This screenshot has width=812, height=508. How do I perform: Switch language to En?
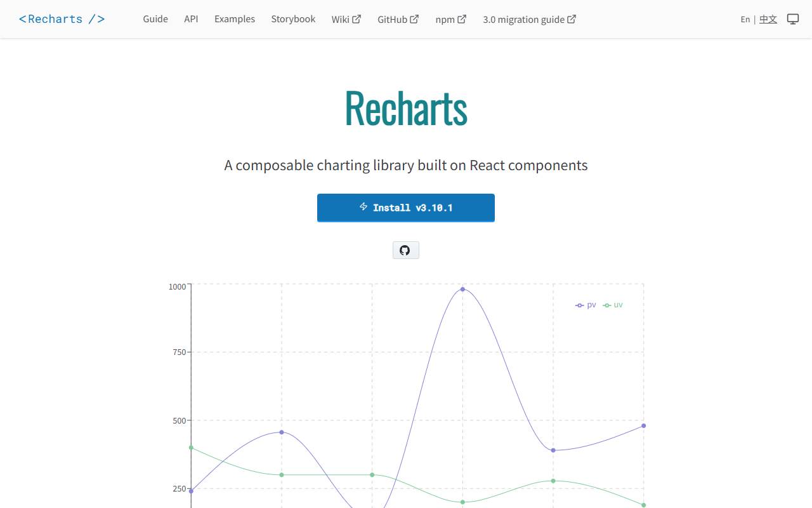(x=745, y=19)
